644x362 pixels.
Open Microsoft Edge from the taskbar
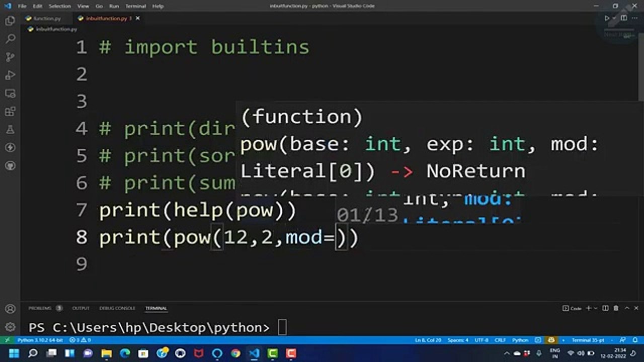(124, 353)
